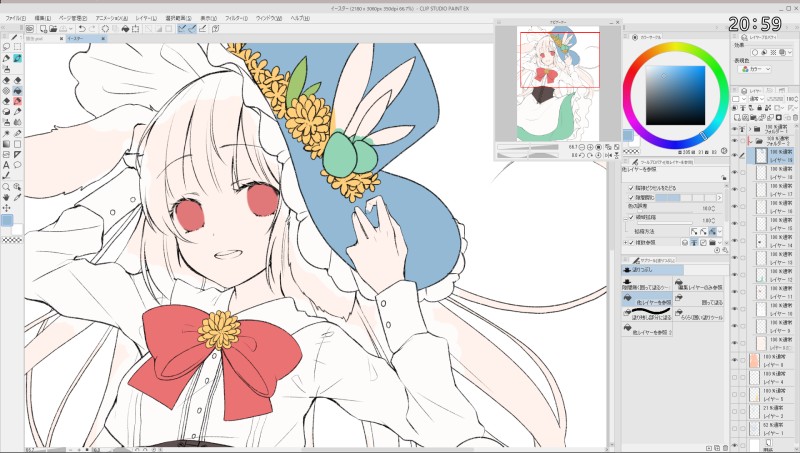
Task: Open the blending mode 通常 dropdown
Action: (756, 99)
